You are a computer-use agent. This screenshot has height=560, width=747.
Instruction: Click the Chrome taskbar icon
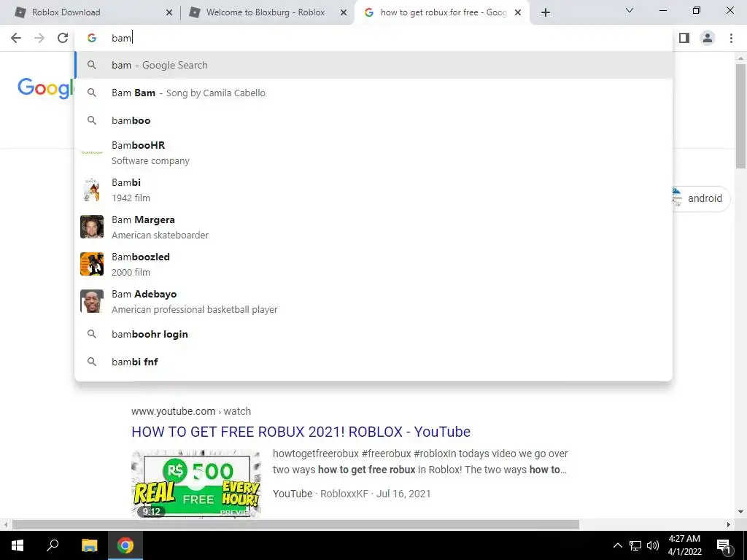coord(125,545)
